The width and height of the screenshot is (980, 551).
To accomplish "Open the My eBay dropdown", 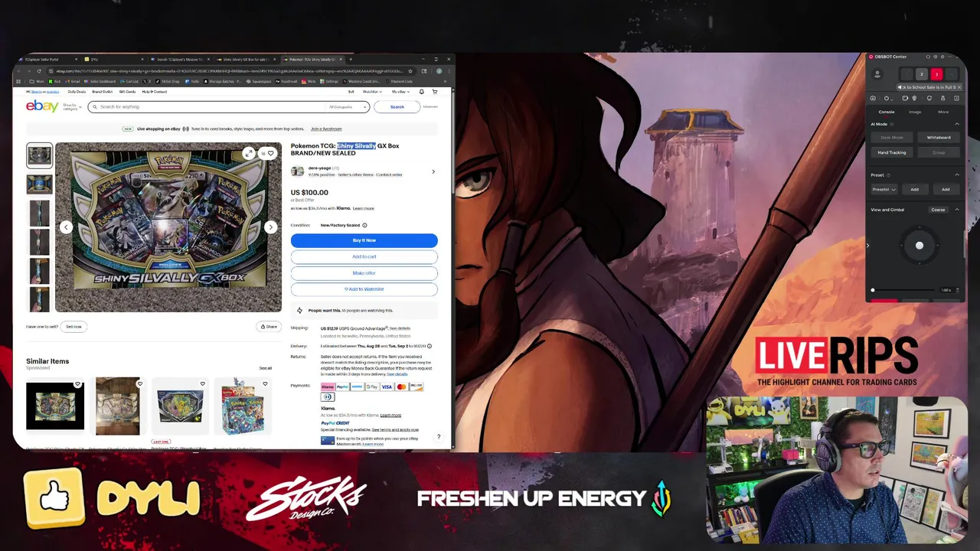I will click(x=400, y=92).
